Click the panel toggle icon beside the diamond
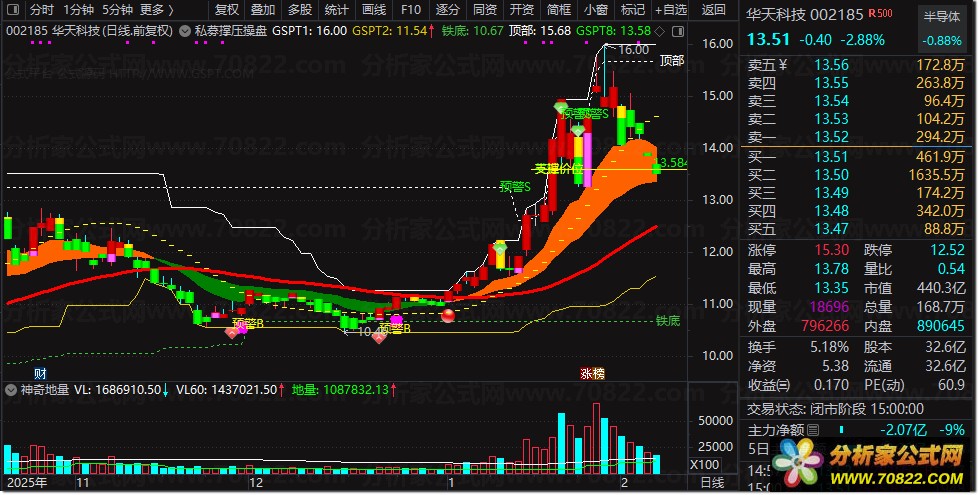Image resolution: width=980 pixels, height=495 pixels. click(x=678, y=31)
